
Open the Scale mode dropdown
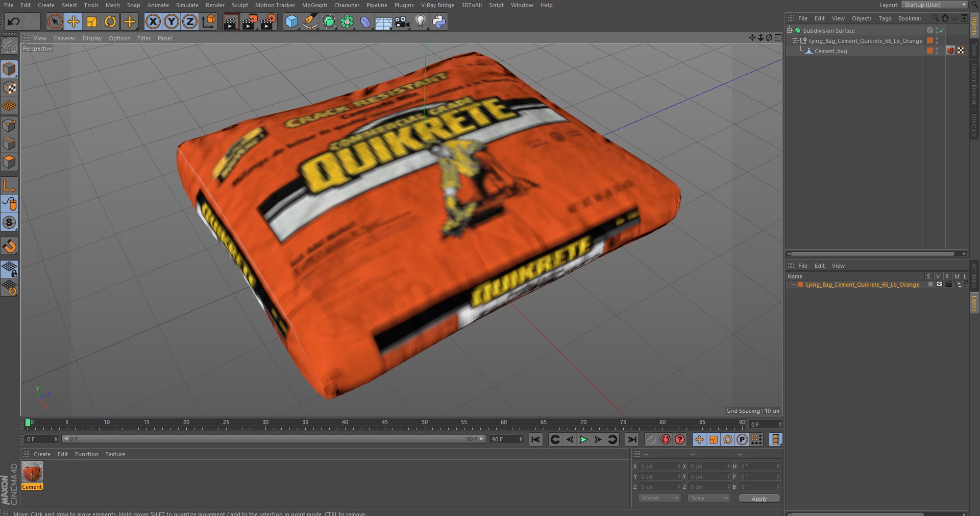pos(709,498)
